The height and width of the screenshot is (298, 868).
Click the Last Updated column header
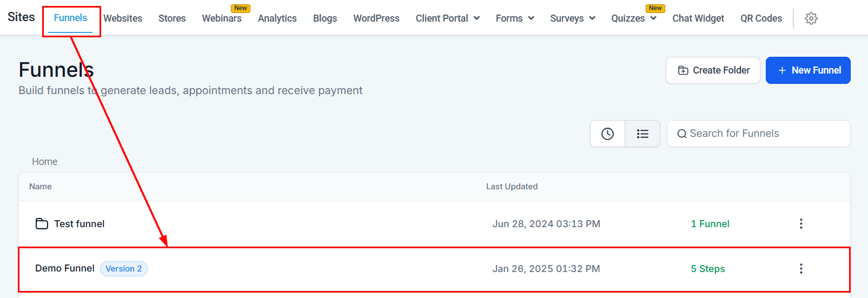point(512,187)
